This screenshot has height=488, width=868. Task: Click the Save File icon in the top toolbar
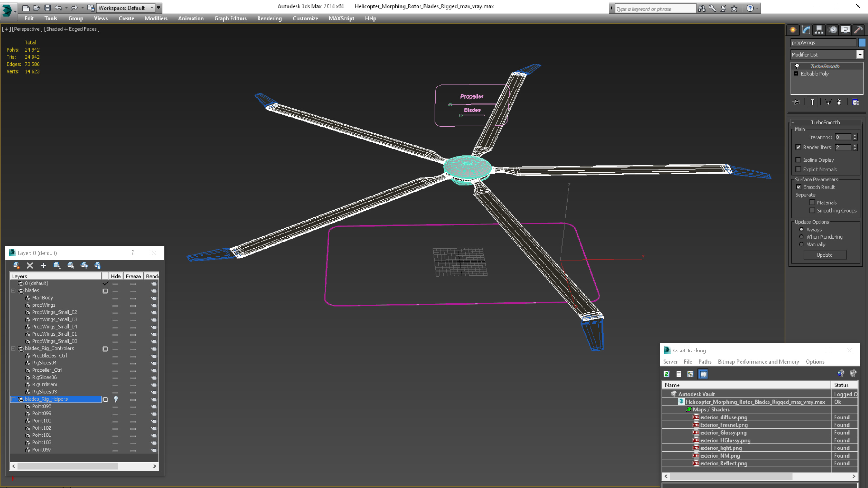pyautogui.click(x=48, y=8)
